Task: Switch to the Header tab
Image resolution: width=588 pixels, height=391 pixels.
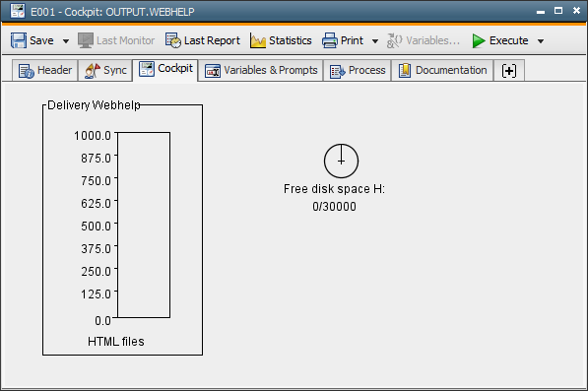Action: [x=45, y=71]
